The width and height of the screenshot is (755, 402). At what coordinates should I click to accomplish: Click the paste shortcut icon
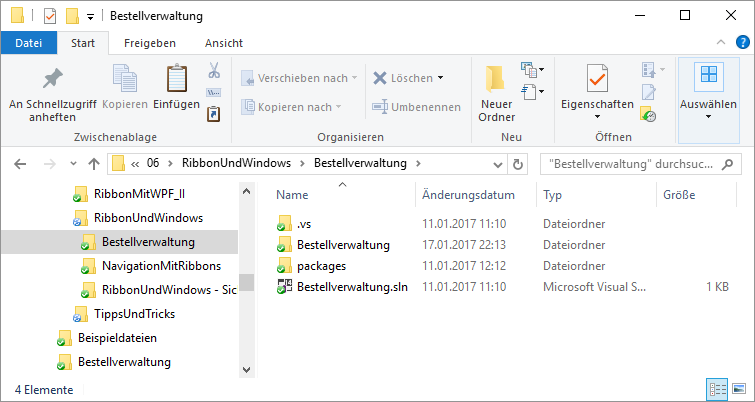(x=213, y=114)
